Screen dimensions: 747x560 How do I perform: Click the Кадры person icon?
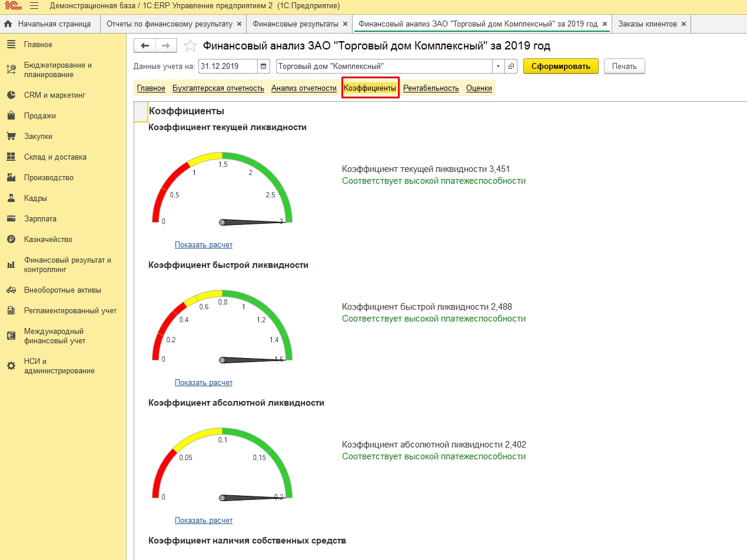(x=11, y=198)
